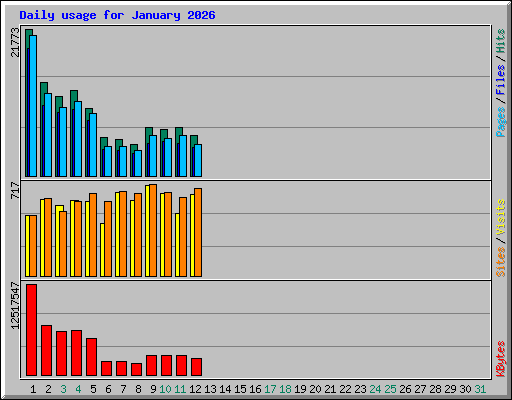Screen dimensions: 512x400
Task: Click the cyan Pages bar for day 9
Action: click(x=153, y=156)
